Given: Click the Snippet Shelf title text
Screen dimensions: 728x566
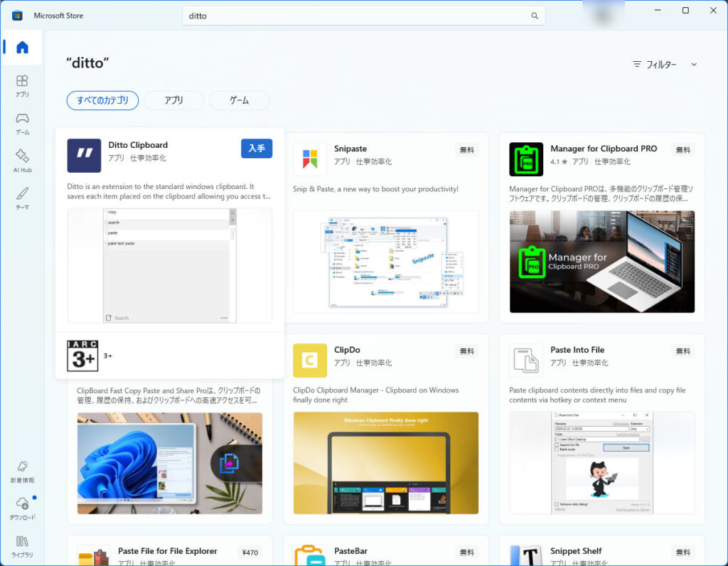Looking at the screenshot, I should tap(576, 550).
